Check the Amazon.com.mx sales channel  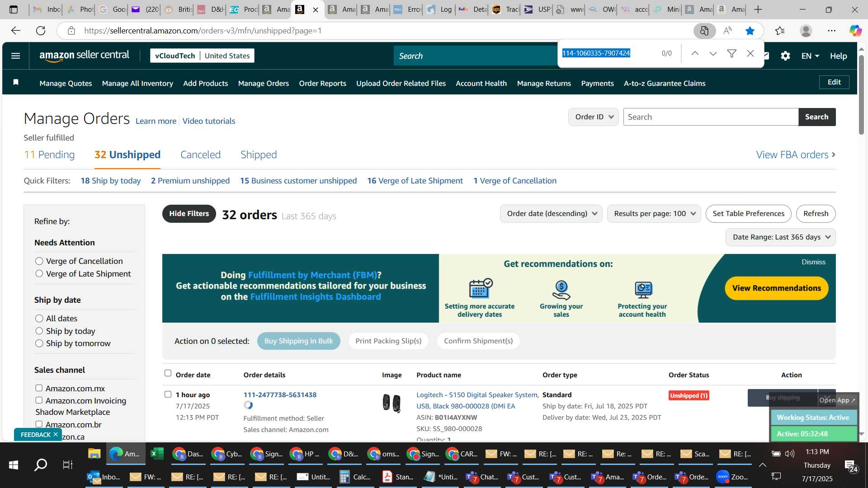point(39,388)
